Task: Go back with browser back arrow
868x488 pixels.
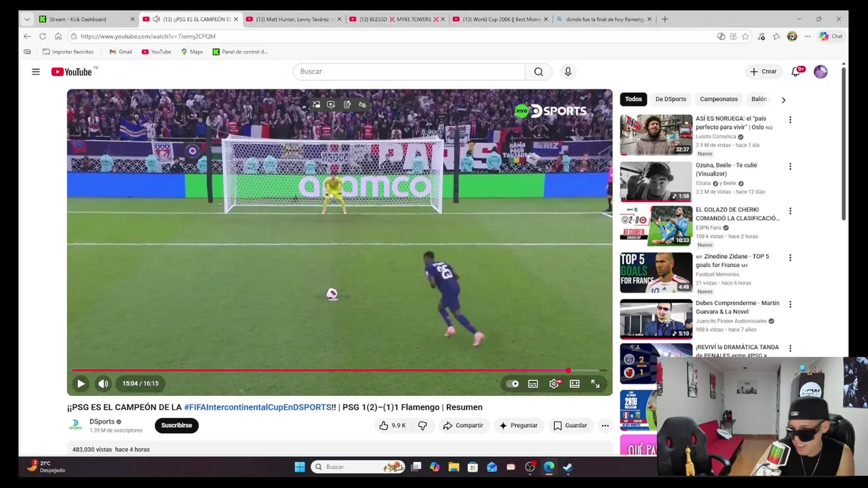Action: (x=27, y=37)
